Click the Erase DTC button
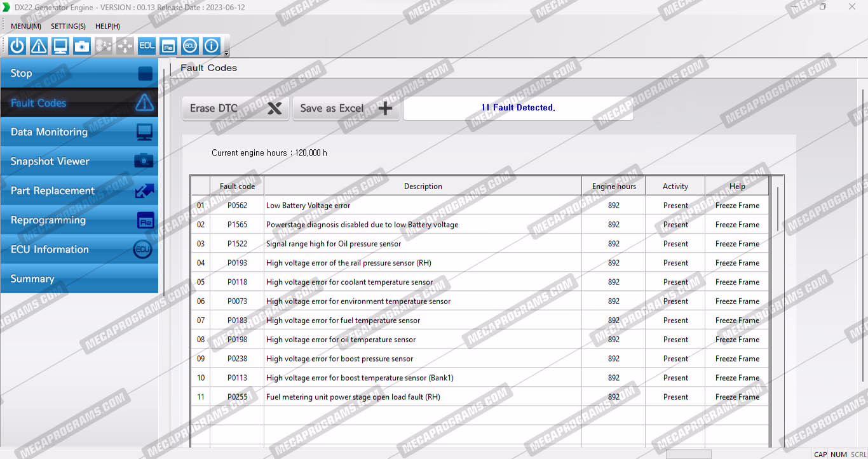868x459 pixels. coord(235,108)
